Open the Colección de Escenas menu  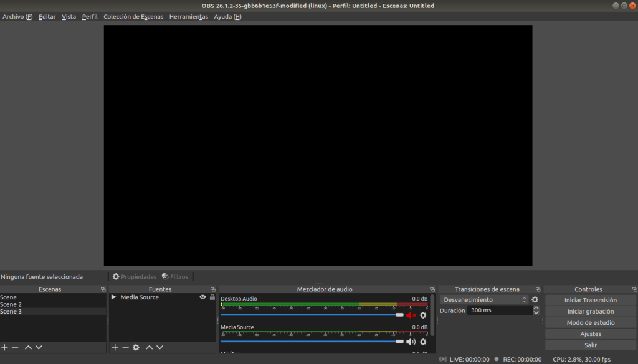(x=133, y=17)
